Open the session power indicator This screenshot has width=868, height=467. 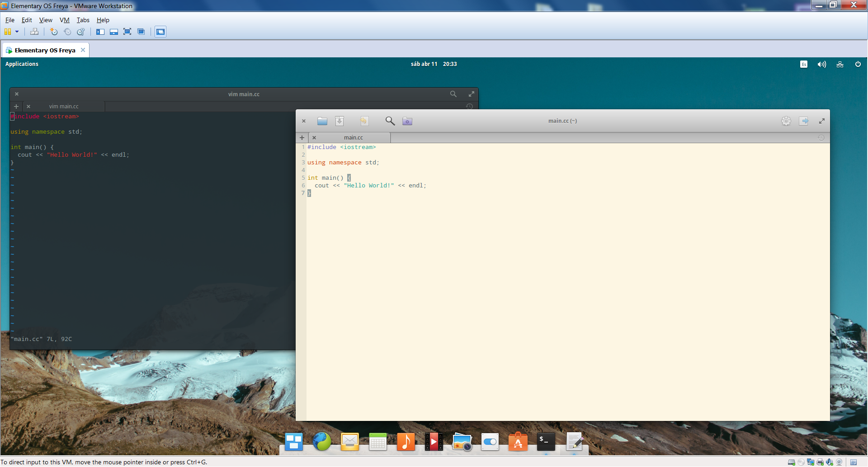point(858,64)
